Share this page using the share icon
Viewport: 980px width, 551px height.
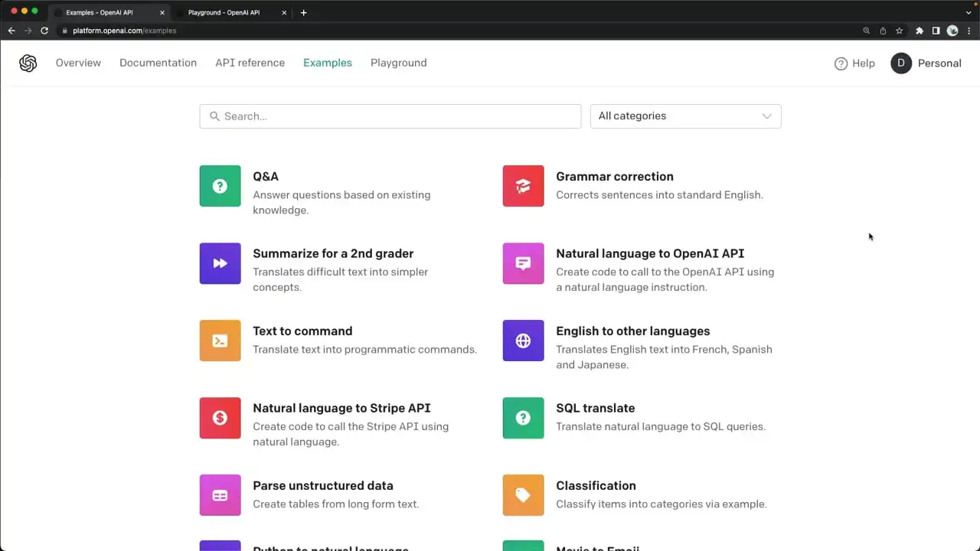(883, 31)
